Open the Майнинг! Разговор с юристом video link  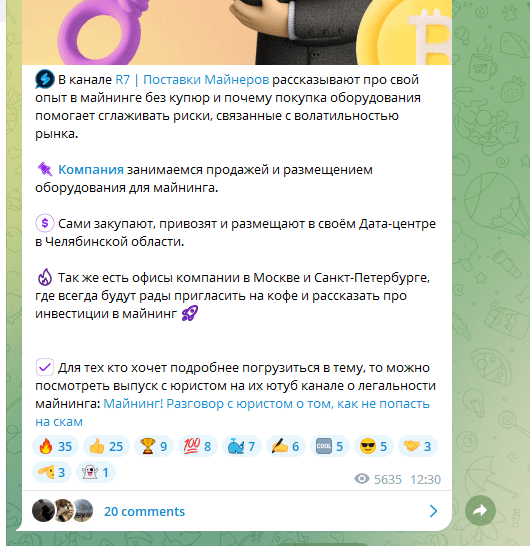[x=232, y=413]
